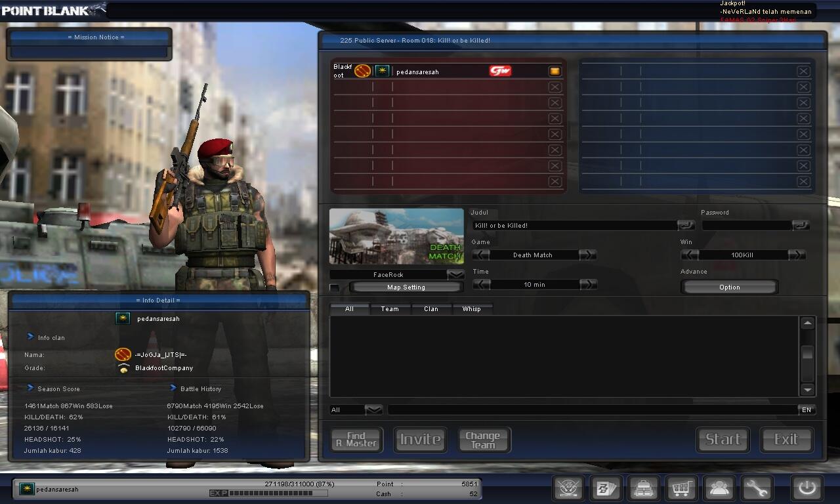Image resolution: width=840 pixels, height=504 pixels.
Task: Start the match
Action: [723, 439]
